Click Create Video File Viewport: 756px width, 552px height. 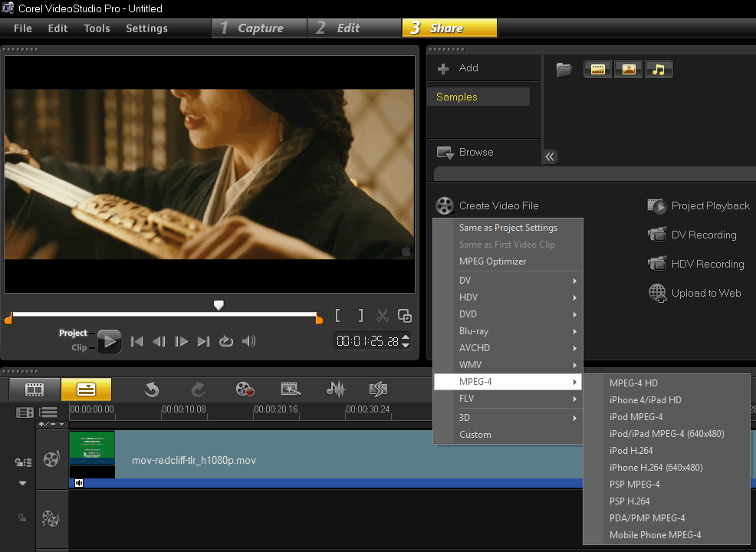[x=487, y=206]
